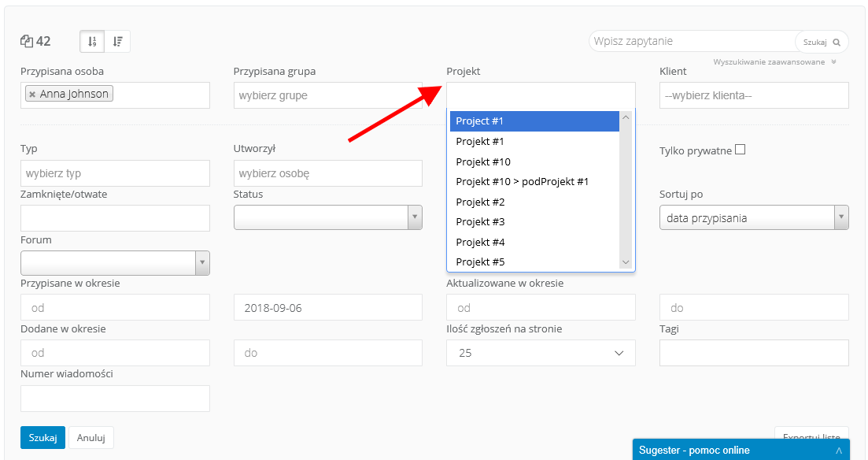Open Ilość zgłoszeń na stronie selector
Screen dimensions: 868x460
pyautogui.click(x=541, y=353)
